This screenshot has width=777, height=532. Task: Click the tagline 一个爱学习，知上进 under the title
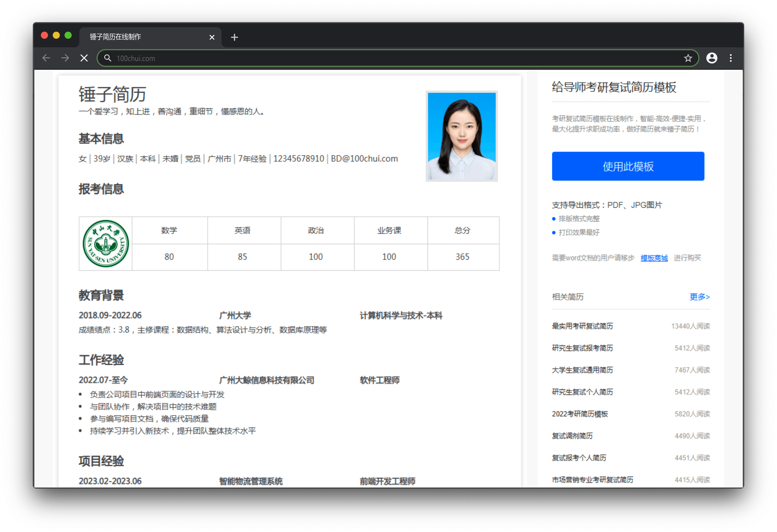114,111
